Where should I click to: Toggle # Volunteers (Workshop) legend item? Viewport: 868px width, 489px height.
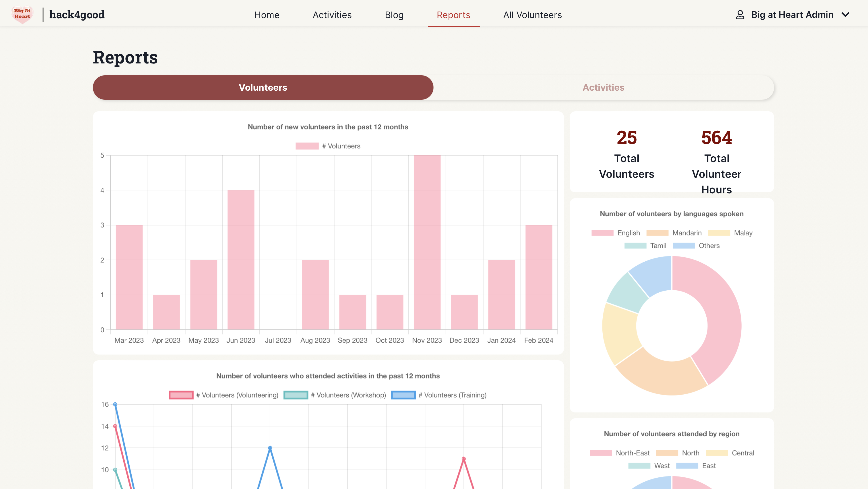(335, 395)
